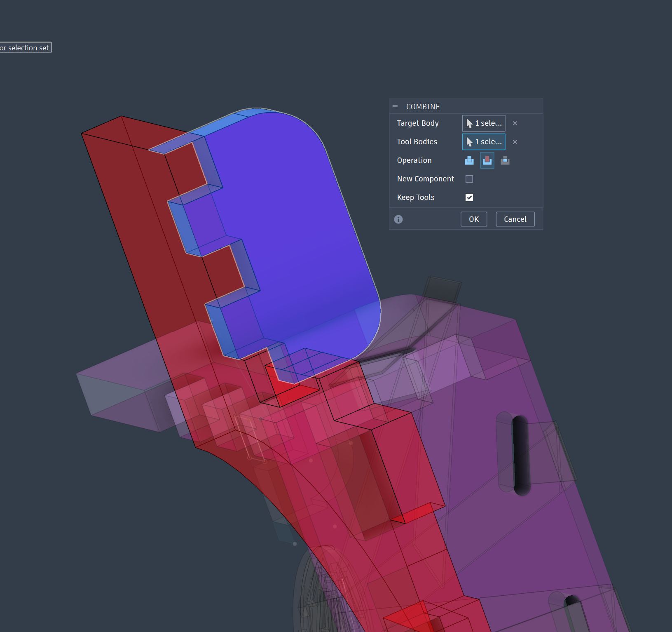The image size is (672, 632).
Task: Select the Join operation icon
Action: click(469, 161)
